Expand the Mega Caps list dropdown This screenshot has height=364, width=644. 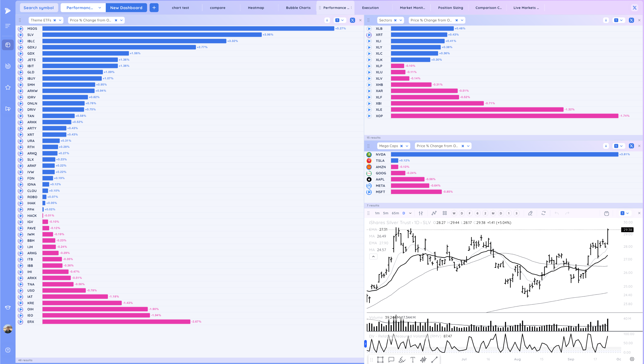pyautogui.click(x=407, y=146)
